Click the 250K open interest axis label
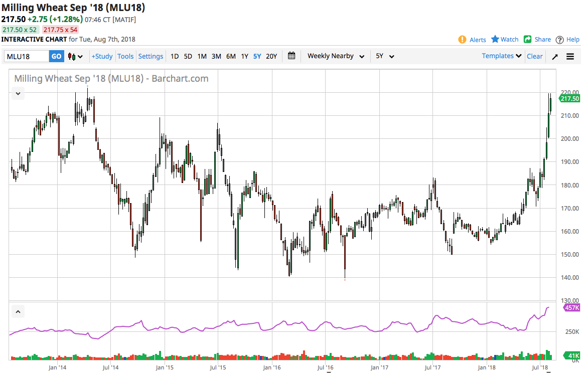Image resolution: width=588 pixels, height=373 pixels. click(x=572, y=332)
